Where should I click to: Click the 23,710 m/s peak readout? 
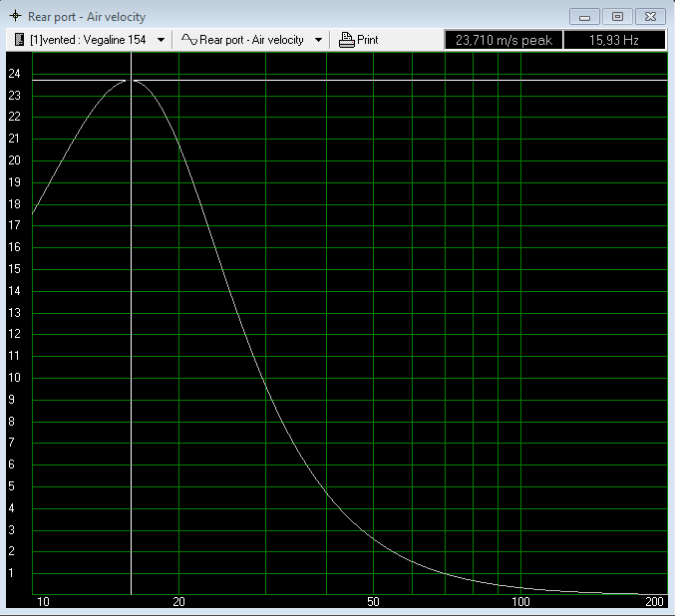point(504,40)
